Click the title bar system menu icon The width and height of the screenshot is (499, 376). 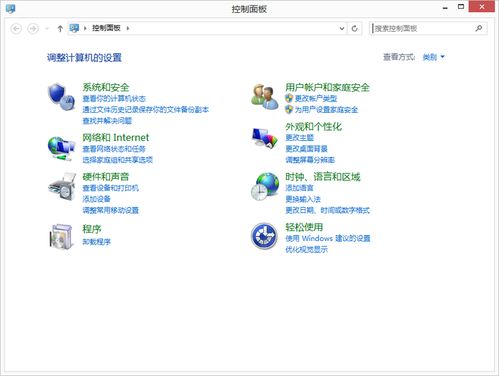coord(11,8)
